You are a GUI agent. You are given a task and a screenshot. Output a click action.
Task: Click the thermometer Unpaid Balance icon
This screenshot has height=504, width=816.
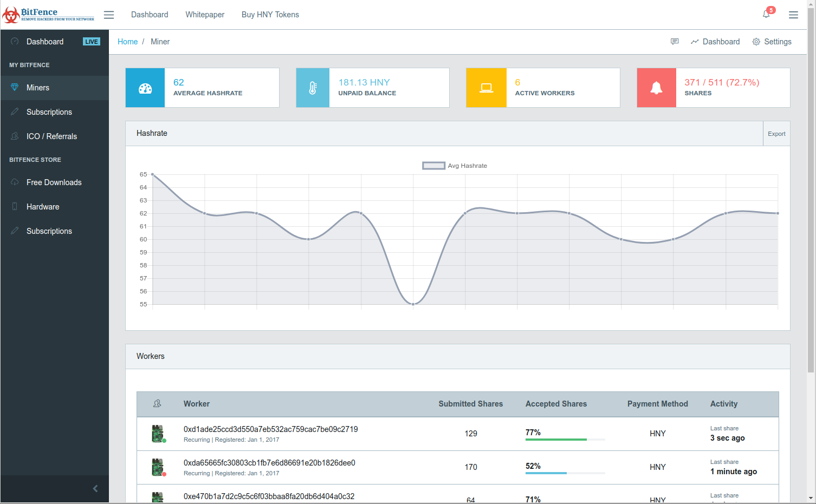click(313, 88)
